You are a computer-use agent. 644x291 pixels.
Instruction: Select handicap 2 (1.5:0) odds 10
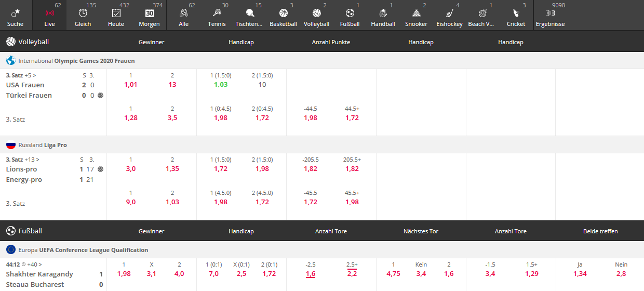[262, 85]
